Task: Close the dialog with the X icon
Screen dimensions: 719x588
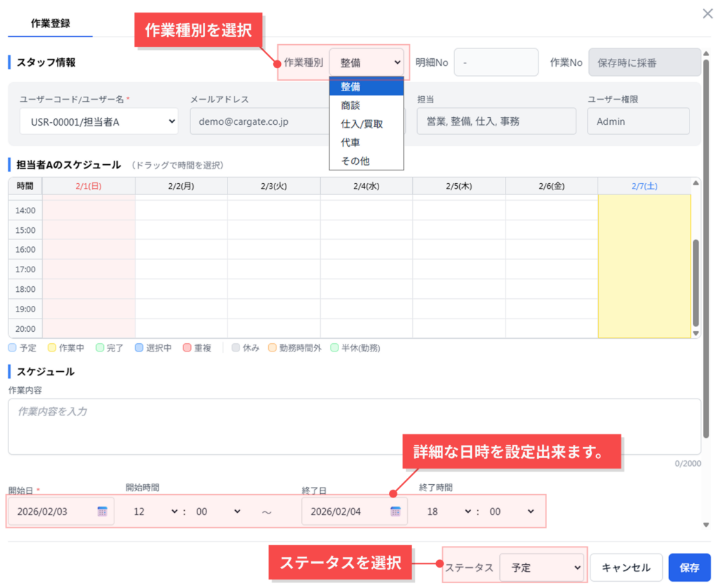Action: point(707,13)
